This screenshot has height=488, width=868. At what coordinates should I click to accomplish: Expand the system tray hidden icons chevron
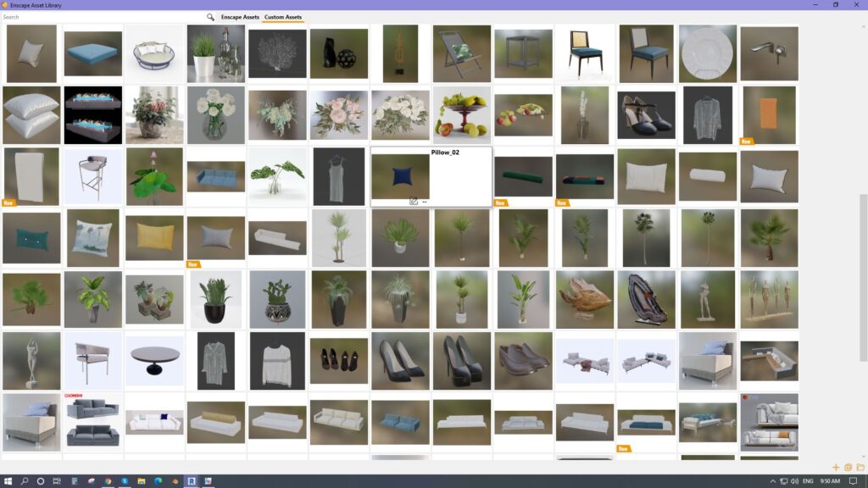point(771,481)
